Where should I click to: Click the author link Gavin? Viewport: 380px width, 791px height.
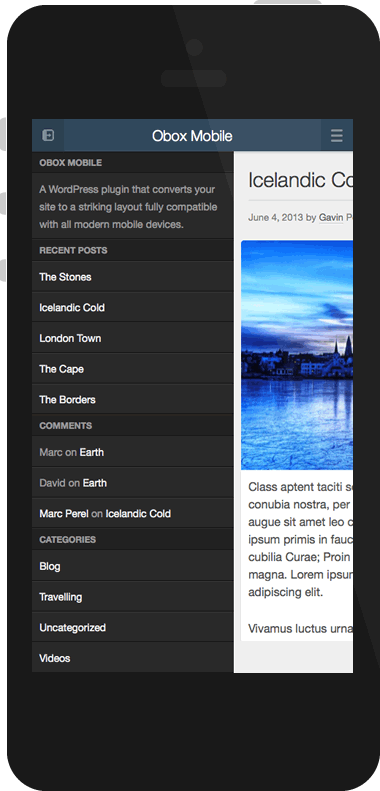coord(331,217)
